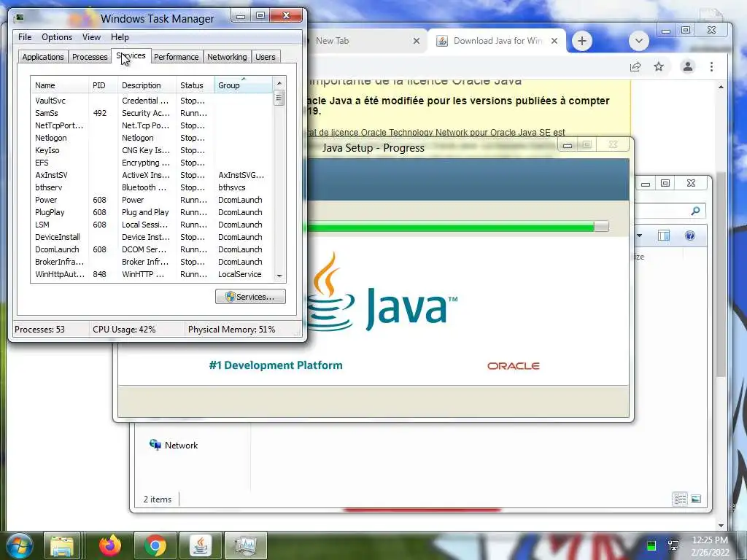This screenshot has width=747, height=560.
Task: Open Explorer help question mark icon
Action: click(690, 236)
